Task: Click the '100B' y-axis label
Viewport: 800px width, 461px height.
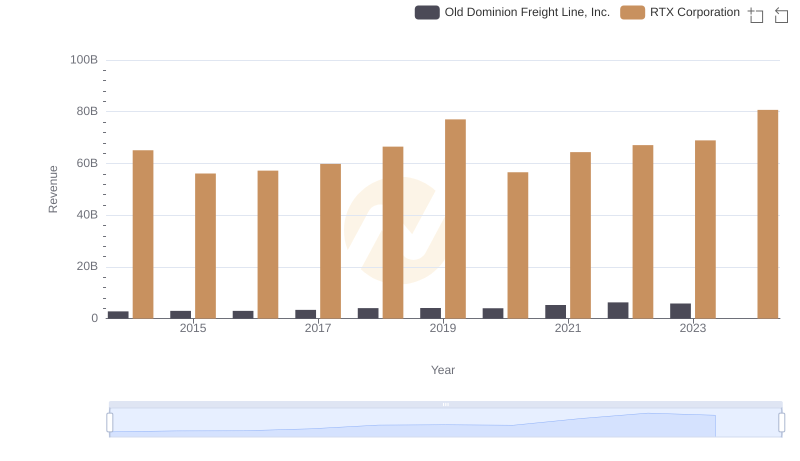Action: click(x=84, y=60)
